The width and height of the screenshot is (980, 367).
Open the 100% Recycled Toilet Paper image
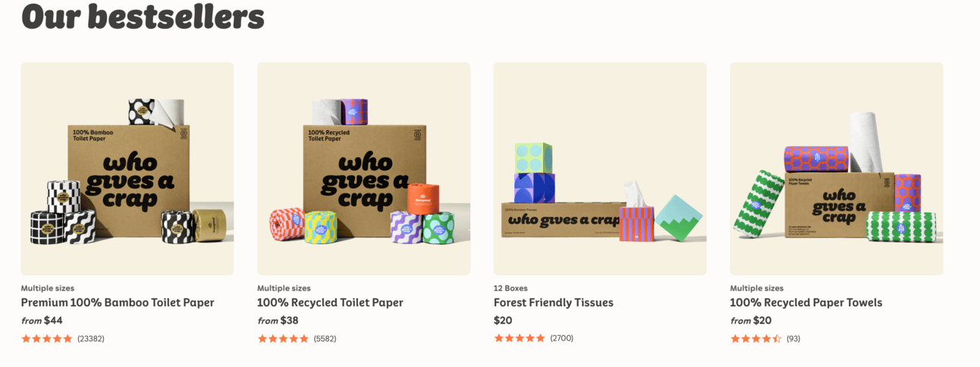pos(363,168)
